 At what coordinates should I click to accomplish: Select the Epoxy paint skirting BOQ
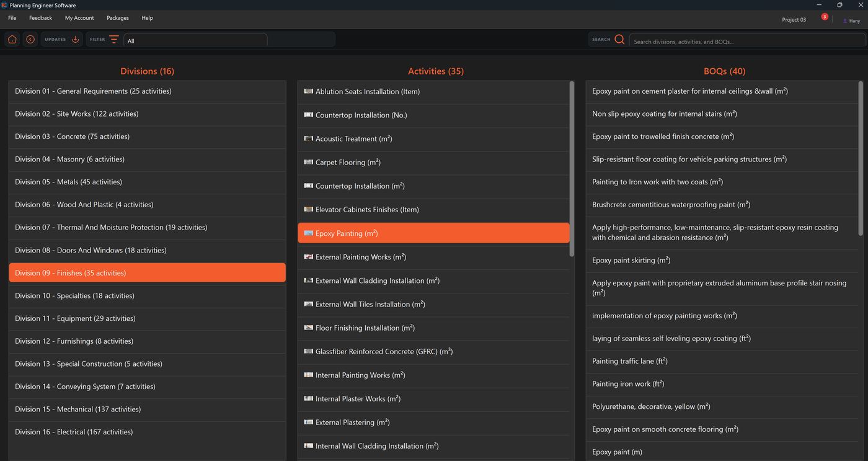tap(722, 261)
